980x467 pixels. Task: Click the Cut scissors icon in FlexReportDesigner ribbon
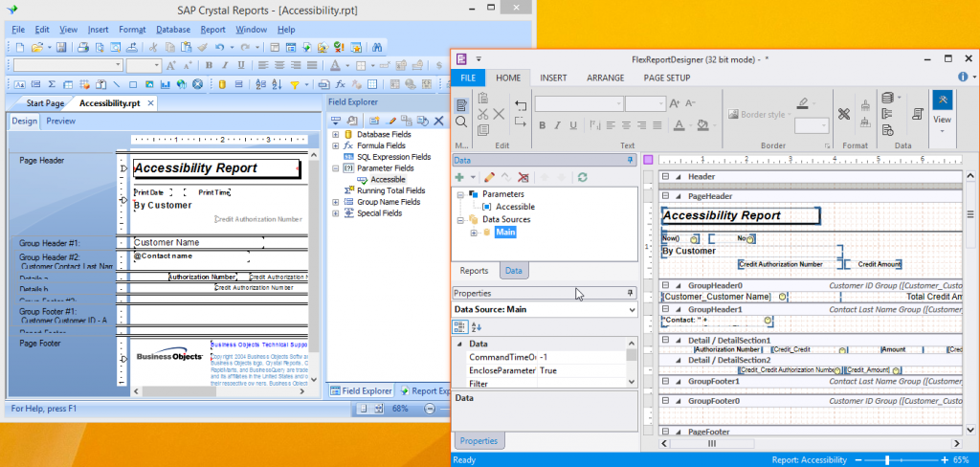coord(482,115)
